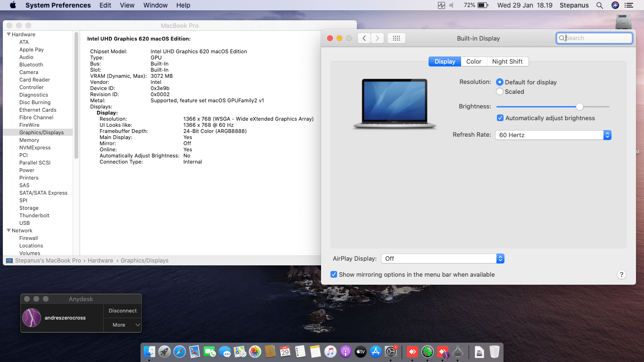Viewport: 644px width, 362px height.
Task: Launch the Calendar app in the Dock
Action: (285, 352)
